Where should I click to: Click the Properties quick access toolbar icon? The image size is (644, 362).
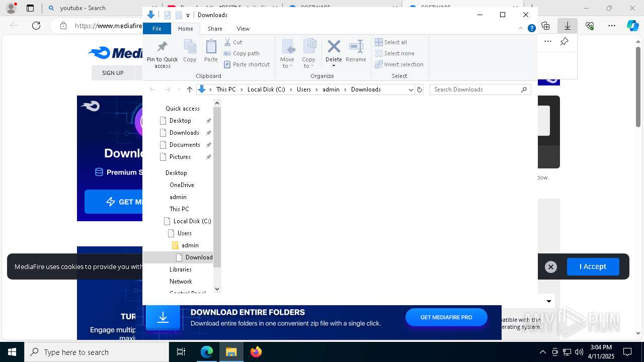coord(168,15)
